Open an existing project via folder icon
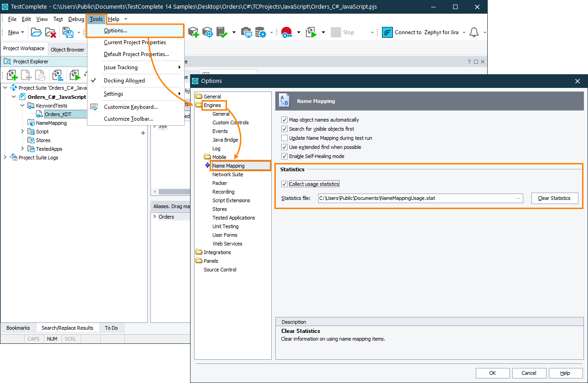 point(36,32)
